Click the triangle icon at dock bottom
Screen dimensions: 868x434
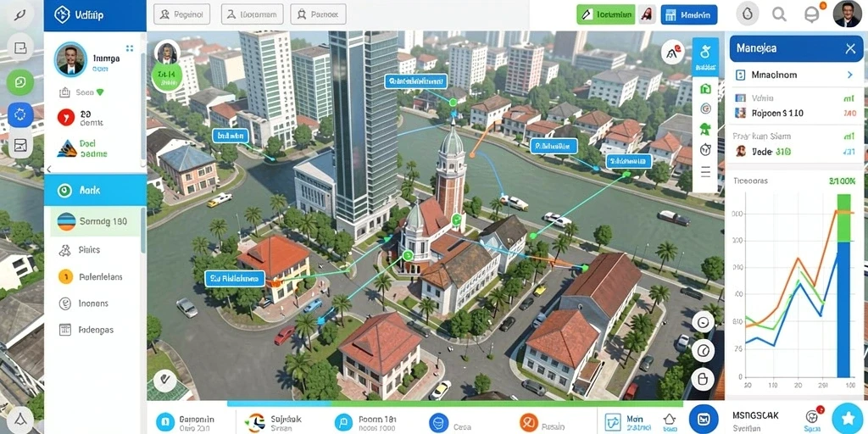(x=20, y=420)
